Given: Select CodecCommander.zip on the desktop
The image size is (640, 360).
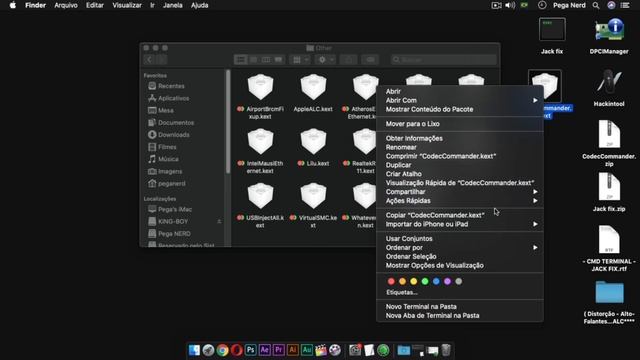Looking at the screenshot, I should [x=609, y=134].
